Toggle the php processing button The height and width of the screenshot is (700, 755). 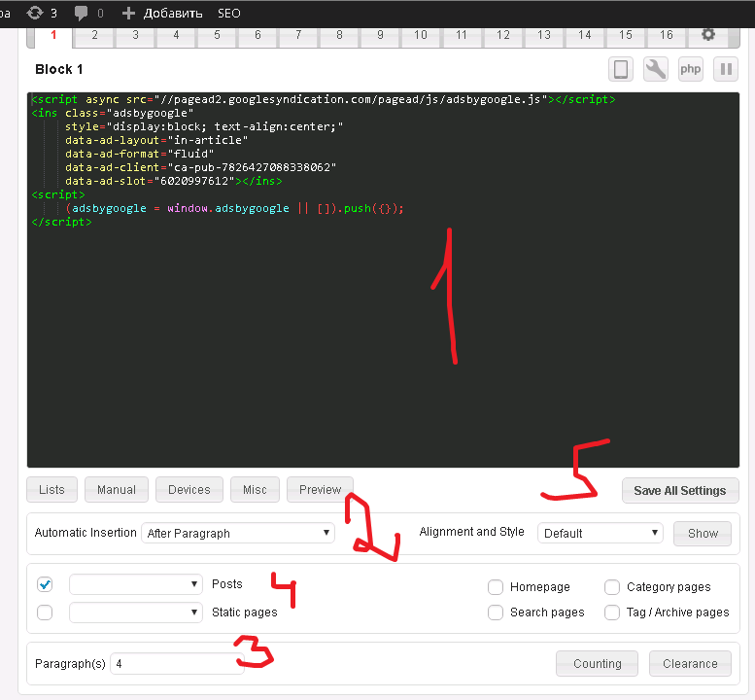coord(691,69)
